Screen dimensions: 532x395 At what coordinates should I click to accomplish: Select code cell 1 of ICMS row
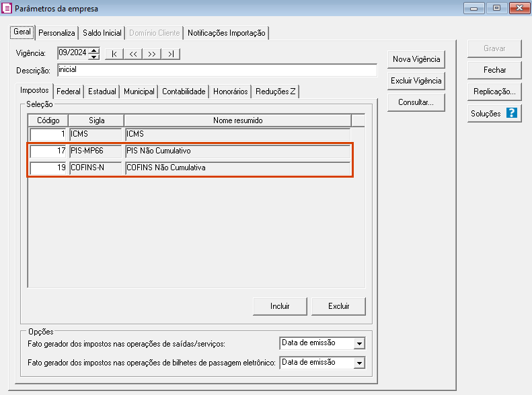(x=48, y=134)
